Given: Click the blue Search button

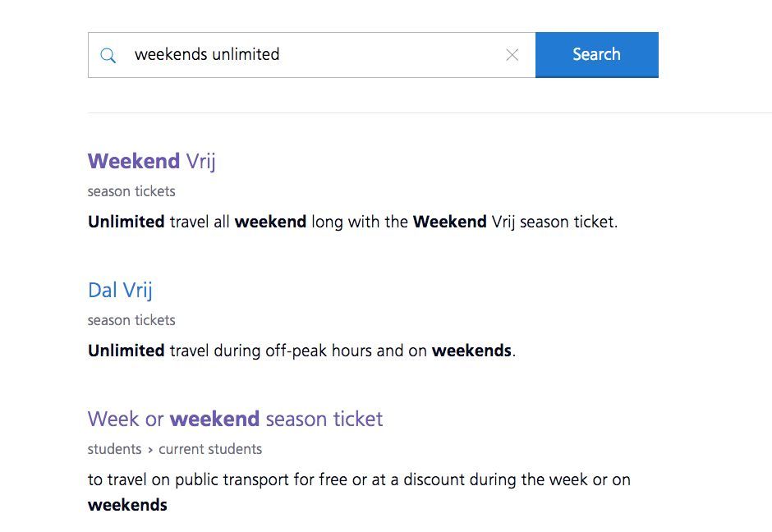Looking at the screenshot, I should pos(597,55).
